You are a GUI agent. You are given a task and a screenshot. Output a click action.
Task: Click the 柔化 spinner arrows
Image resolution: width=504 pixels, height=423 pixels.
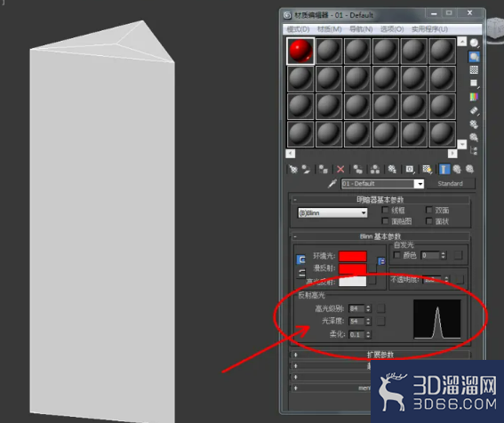[x=368, y=334]
